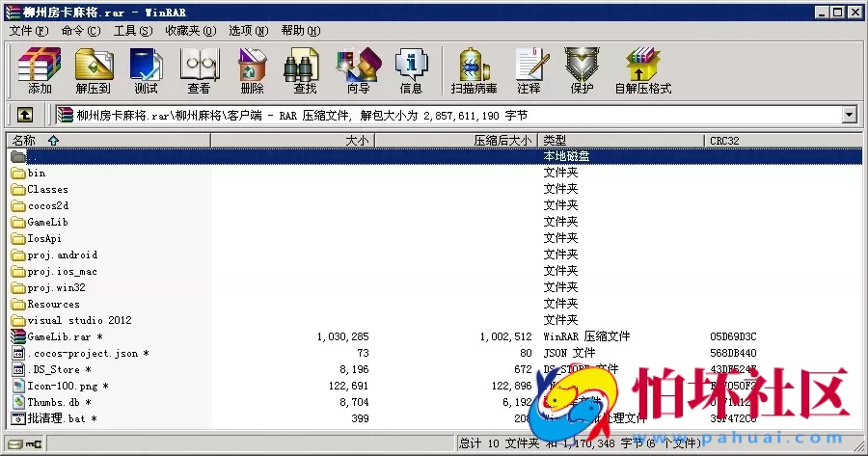Click the 添加 (Add) toolbar icon

(x=40, y=70)
